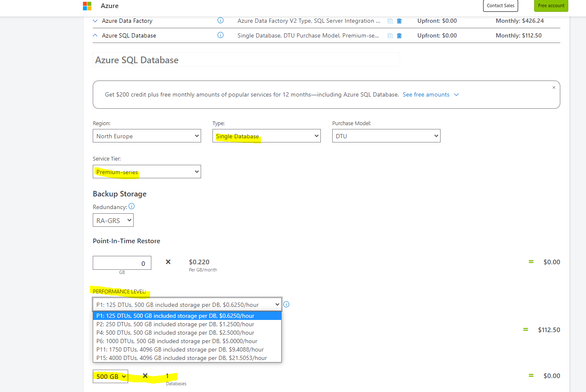
Task: Click the Free account button
Action: tap(551, 5)
